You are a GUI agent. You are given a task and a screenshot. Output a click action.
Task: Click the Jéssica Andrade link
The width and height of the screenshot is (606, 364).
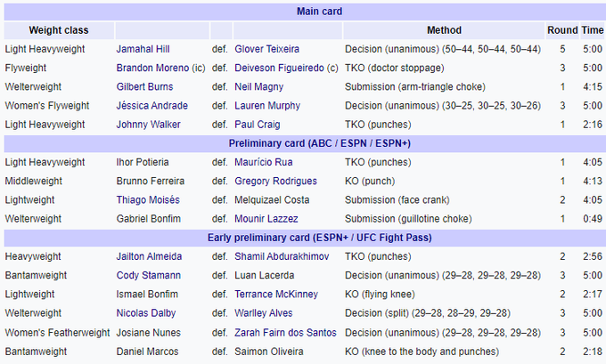click(150, 106)
